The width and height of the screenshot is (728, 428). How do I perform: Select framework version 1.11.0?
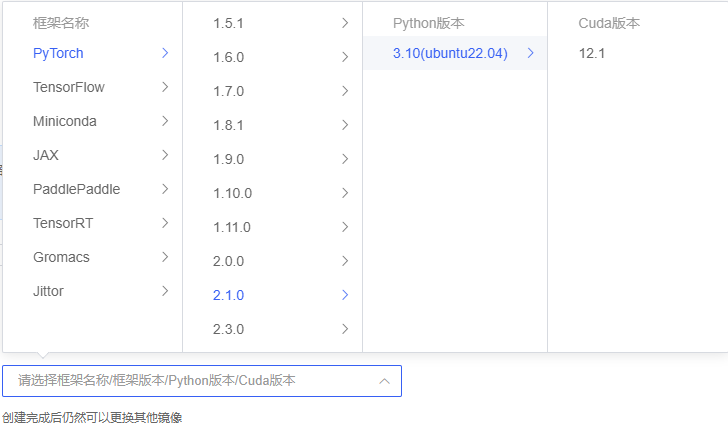pyautogui.click(x=232, y=227)
